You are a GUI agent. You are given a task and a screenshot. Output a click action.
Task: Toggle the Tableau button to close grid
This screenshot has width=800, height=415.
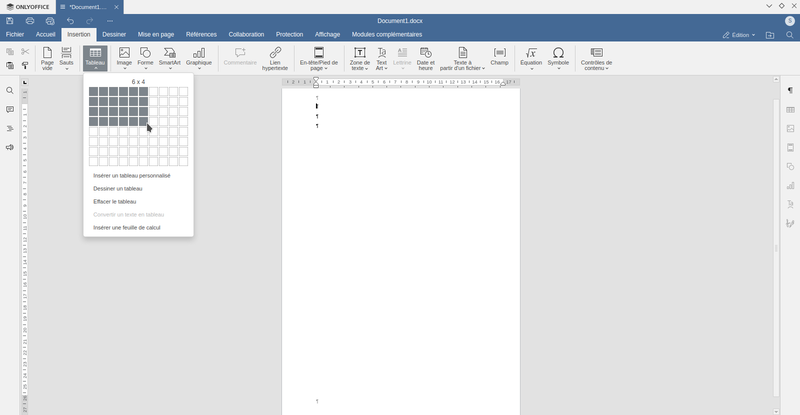95,58
